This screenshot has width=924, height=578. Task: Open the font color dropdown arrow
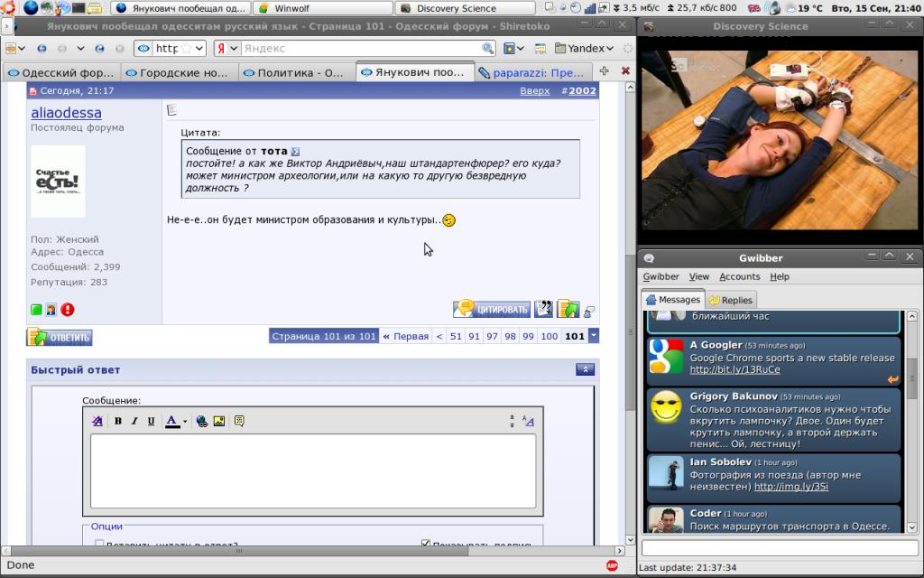[185, 421]
